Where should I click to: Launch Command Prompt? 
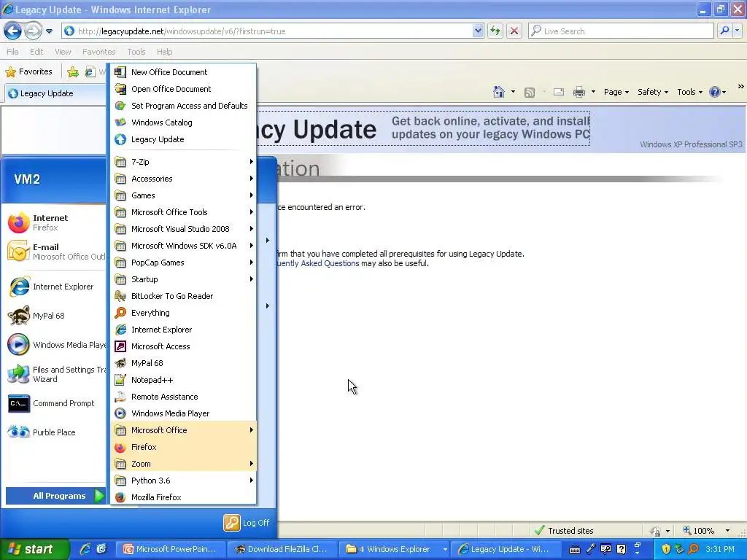pos(55,403)
